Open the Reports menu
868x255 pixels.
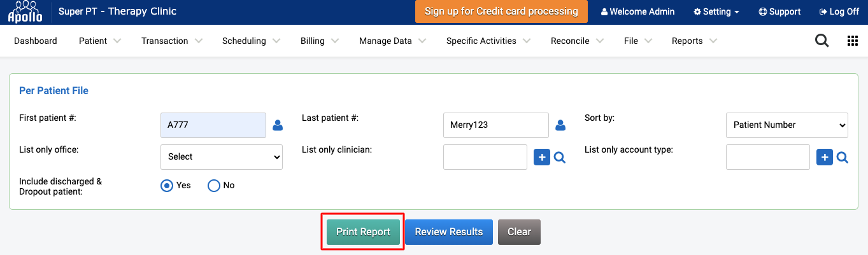click(x=695, y=41)
